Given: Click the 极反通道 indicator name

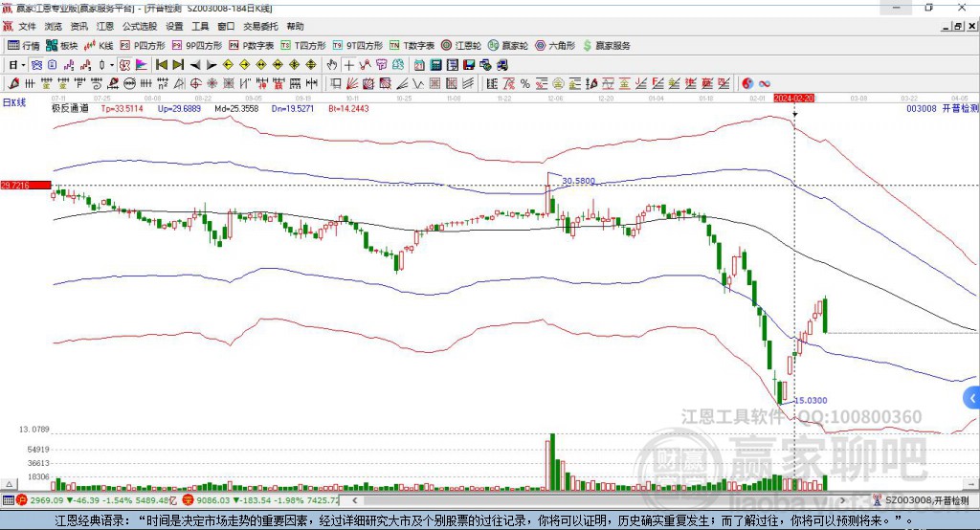Looking at the screenshot, I should pyautogui.click(x=70, y=108).
